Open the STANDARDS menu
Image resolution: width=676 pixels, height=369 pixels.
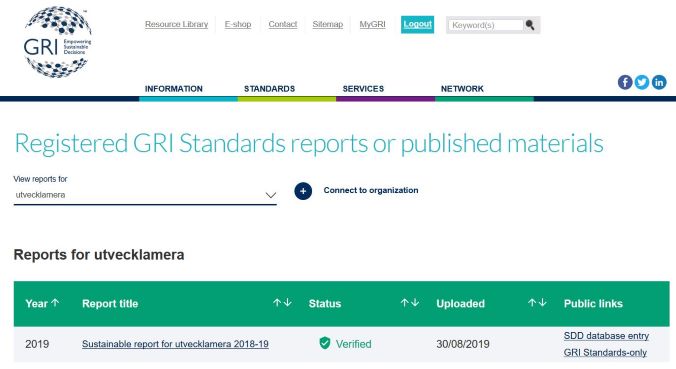269,89
